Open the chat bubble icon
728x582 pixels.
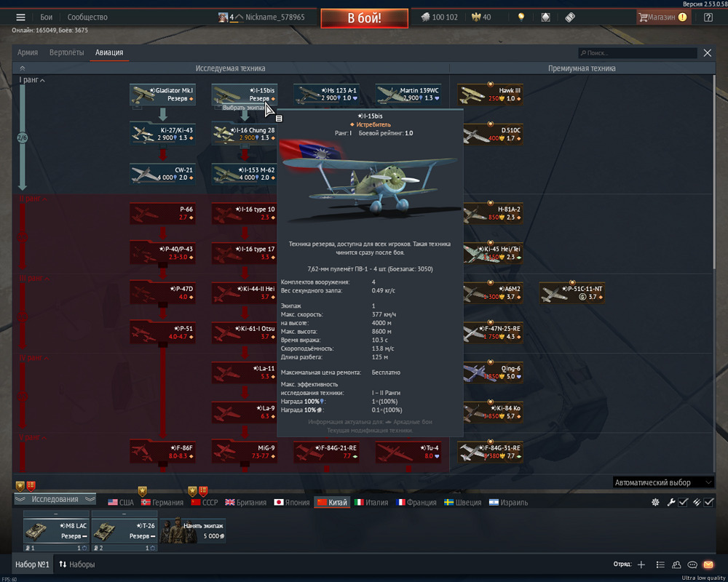pos(692,565)
